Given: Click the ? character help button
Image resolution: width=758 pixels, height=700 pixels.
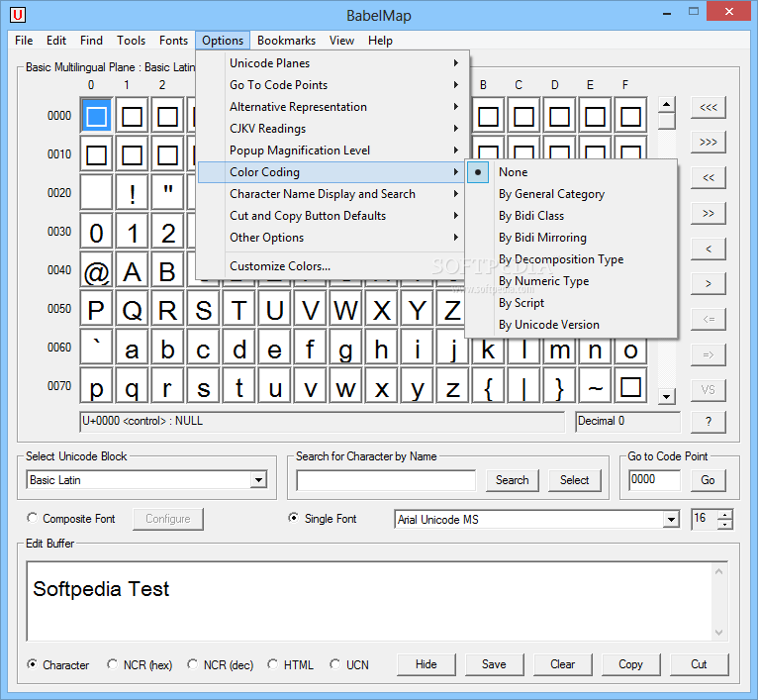Looking at the screenshot, I should 709,422.
